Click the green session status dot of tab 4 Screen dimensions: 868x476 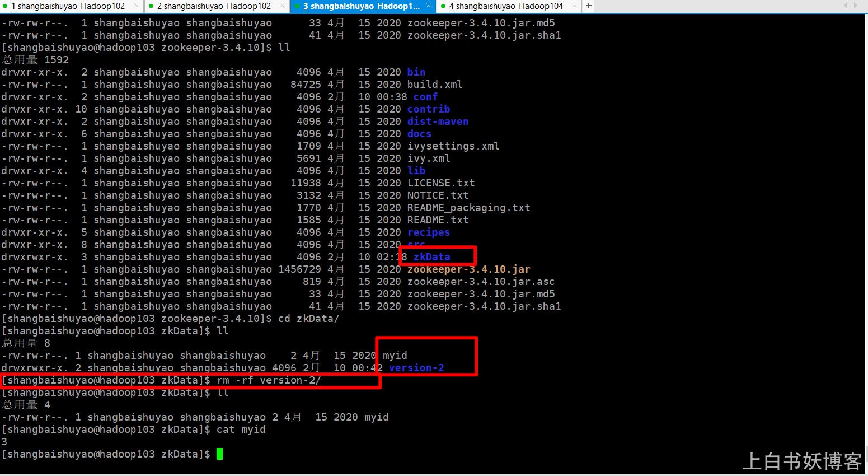444,7
